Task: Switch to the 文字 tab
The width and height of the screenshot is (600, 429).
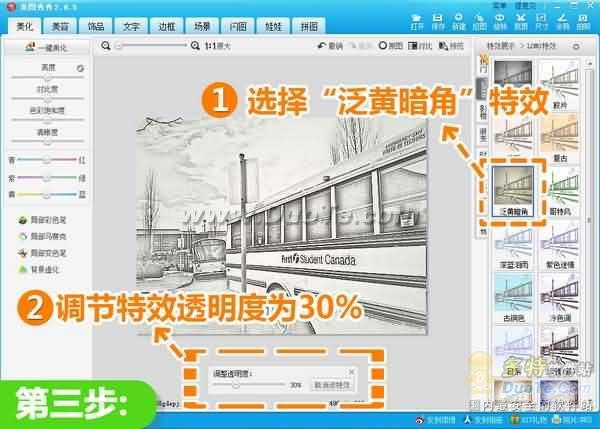Action: (131, 26)
